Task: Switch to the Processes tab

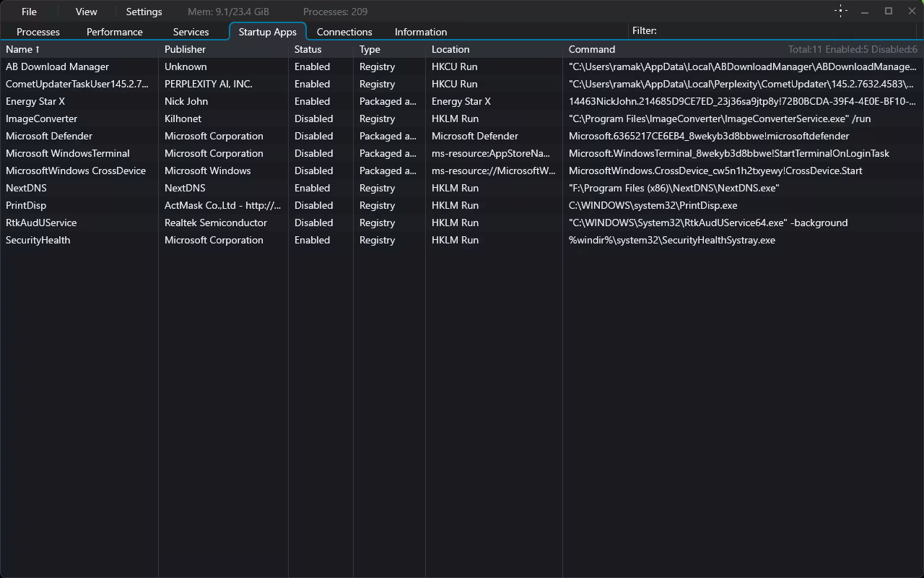Action: (38, 32)
